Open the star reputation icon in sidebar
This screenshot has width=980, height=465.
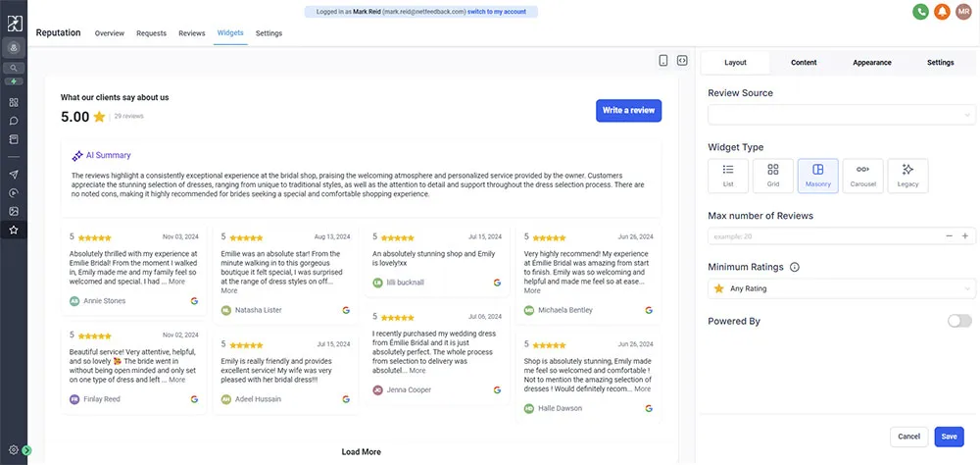point(14,230)
